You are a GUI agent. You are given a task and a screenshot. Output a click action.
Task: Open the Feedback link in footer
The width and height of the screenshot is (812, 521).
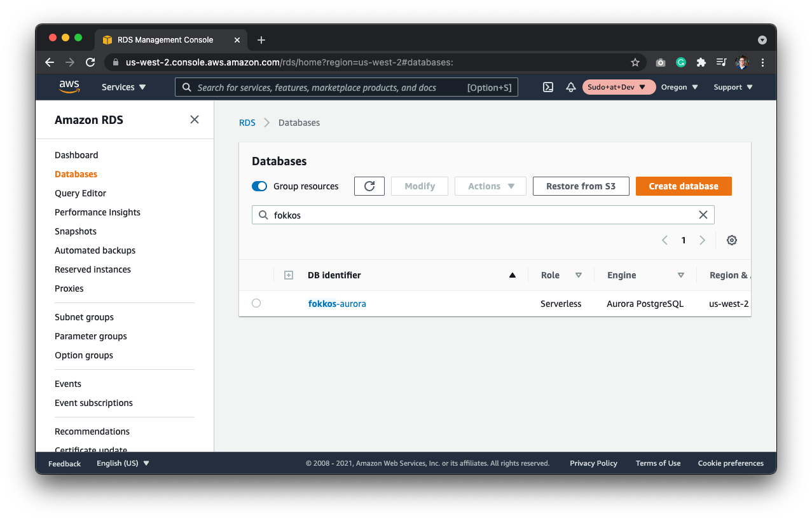coord(64,464)
